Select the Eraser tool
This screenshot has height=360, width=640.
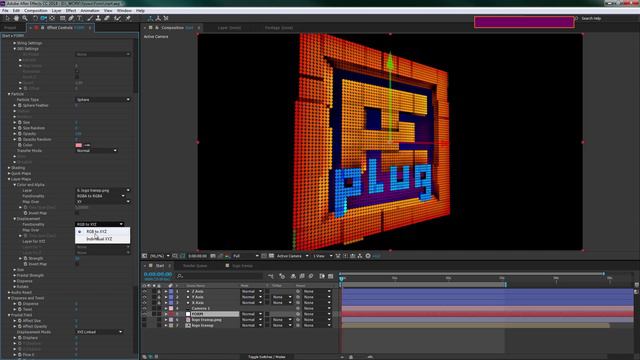pyautogui.click(x=107, y=18)
